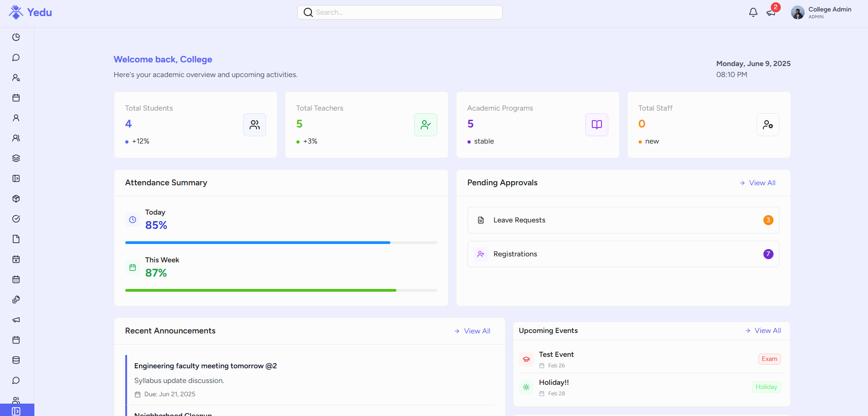Screen dimensions: 868x416
Task: Open the Academic Programs book icon
Action: pos(596,124)
